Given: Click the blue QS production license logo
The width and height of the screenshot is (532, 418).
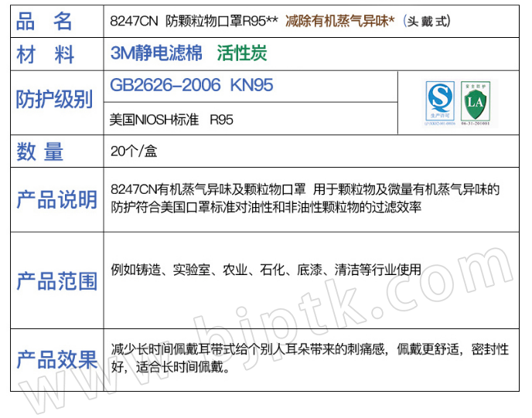Looking at the screenshot, I should click(x=440, y=103).
